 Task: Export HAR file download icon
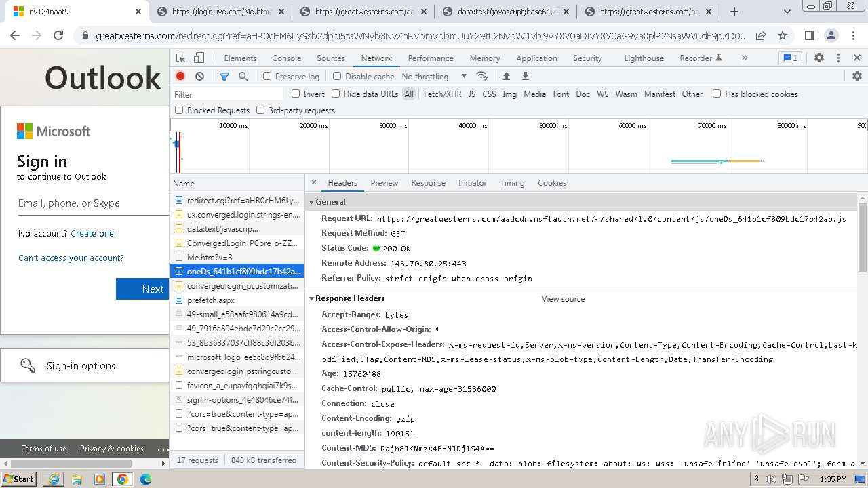point(525,77)
